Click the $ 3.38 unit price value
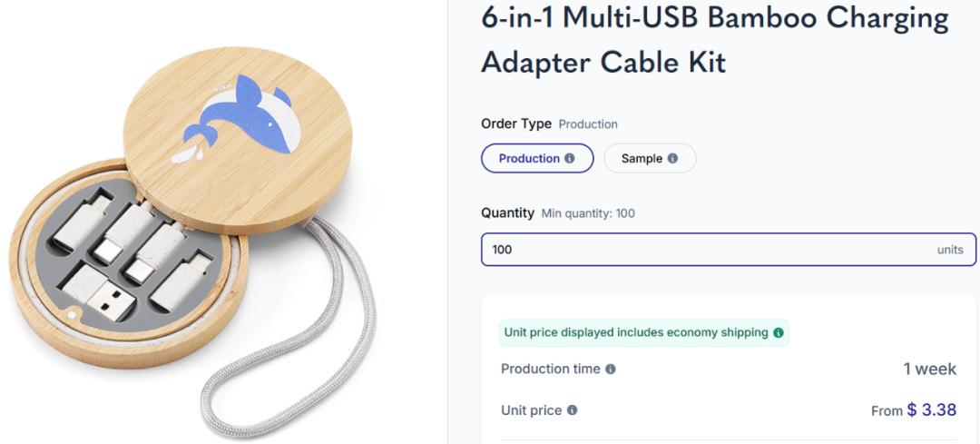 (932, 410)
